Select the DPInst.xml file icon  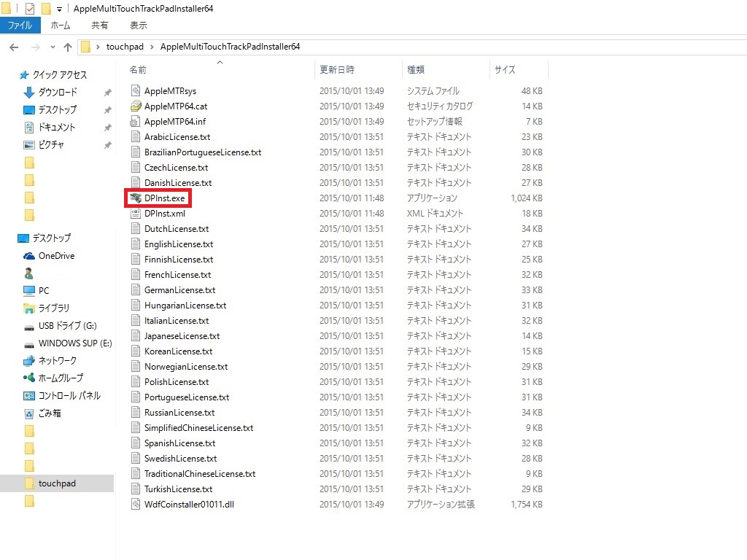point(136,214)
